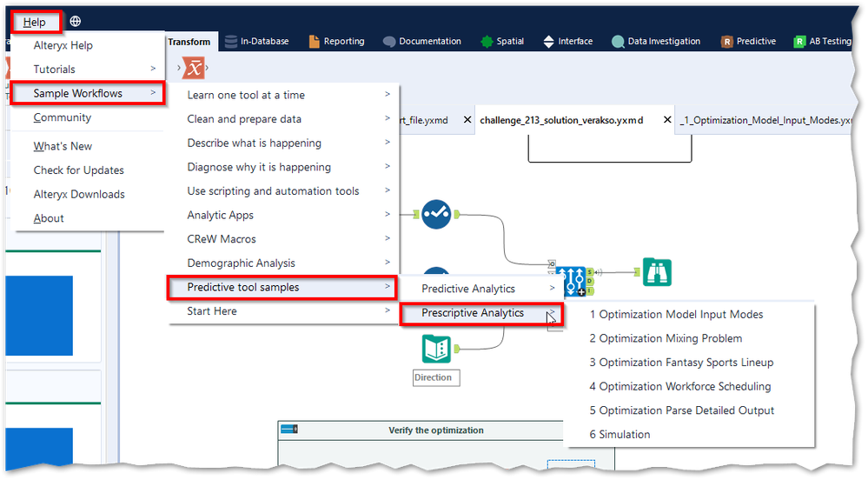Click the Select tool green output anchor
868x480 pixels.
[457, 214]
